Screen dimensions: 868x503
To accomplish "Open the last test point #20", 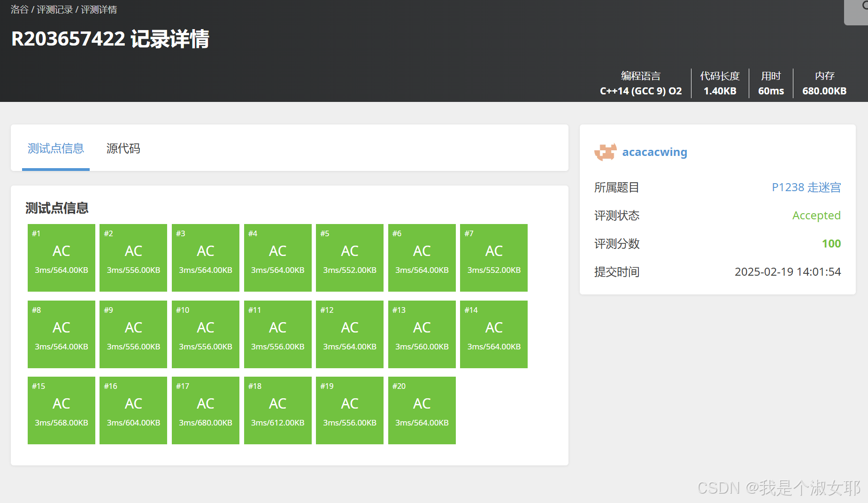I will tap(422, 410).
